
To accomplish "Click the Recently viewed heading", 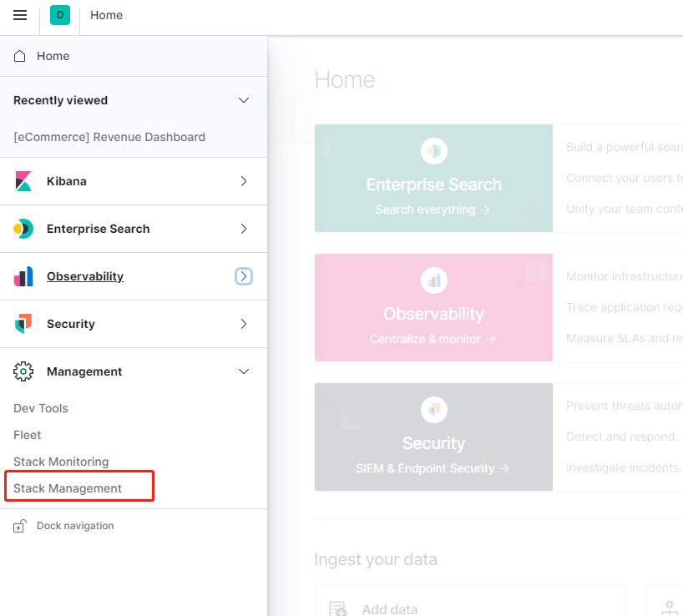I will [x=61, y=100].
